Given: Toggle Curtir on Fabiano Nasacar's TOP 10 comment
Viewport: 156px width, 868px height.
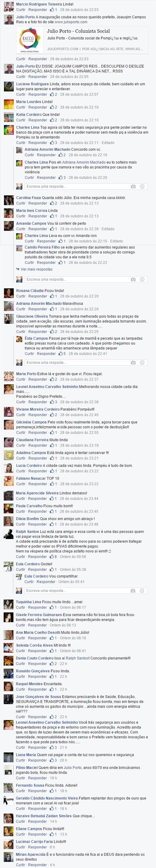Looking at the screenshot, I should click(x=21, y=484).
